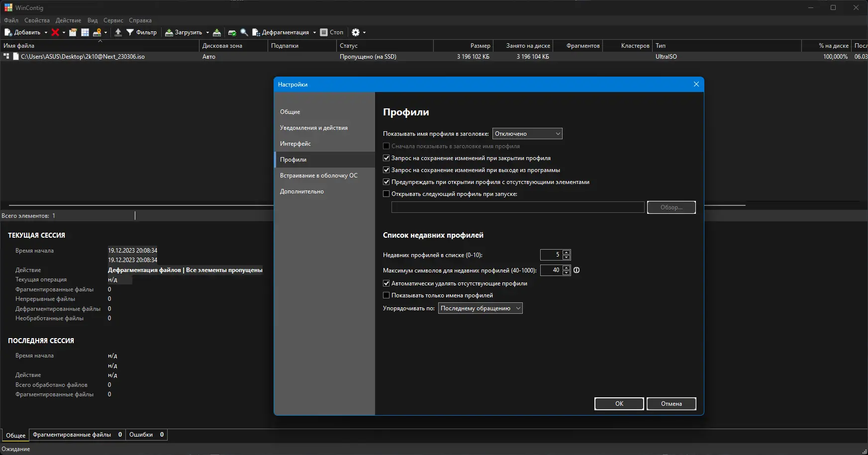Click the grid table icon in toolbar
Screen dimensions: 868x455
point(85,32)
